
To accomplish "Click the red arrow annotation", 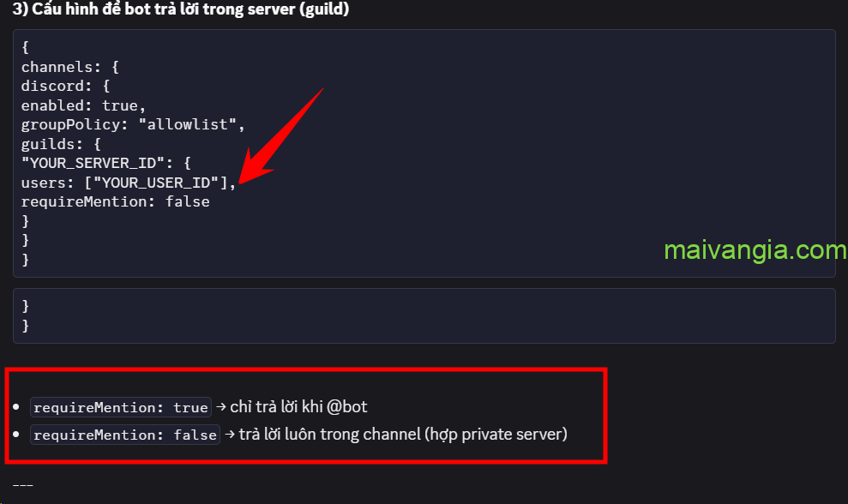I will [279, 135].
